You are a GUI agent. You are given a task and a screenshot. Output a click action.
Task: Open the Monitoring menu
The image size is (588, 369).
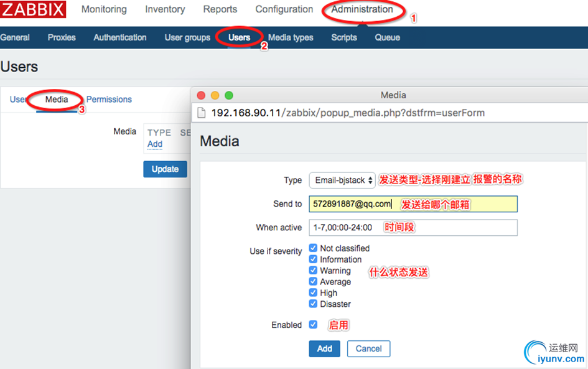(104, 9)
